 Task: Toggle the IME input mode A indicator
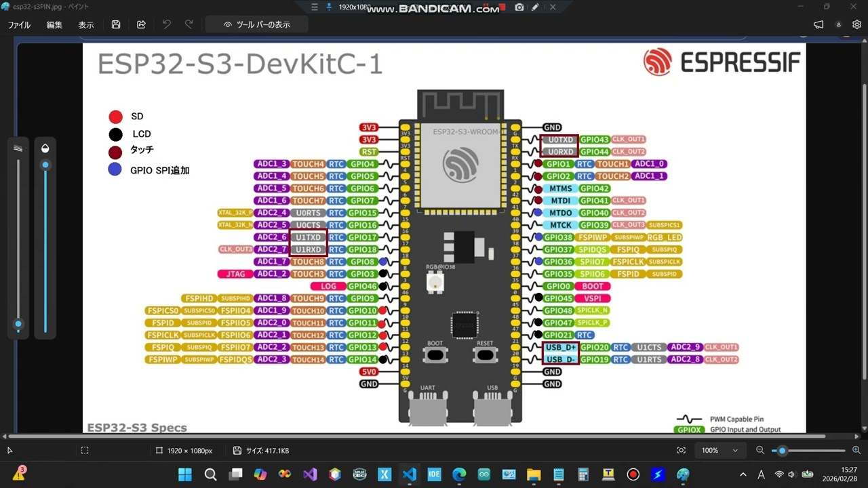(x=762, y=474)
